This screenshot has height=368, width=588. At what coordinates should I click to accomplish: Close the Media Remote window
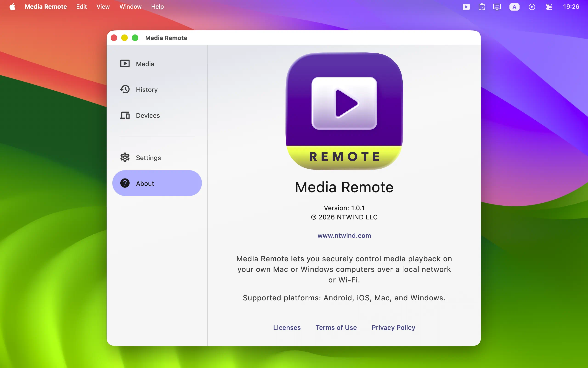coord(114,38)
